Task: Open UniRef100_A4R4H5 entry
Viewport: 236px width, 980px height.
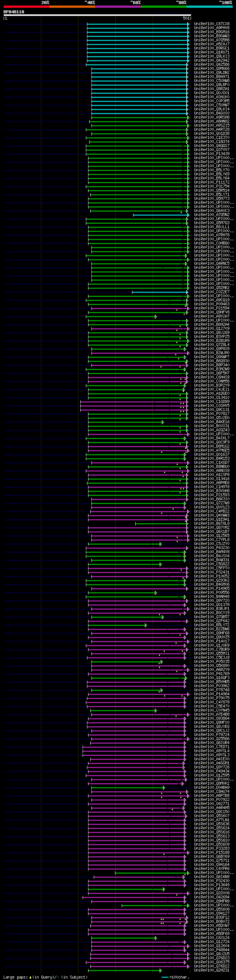Action: pyautogui.click(x=212, y=808)
